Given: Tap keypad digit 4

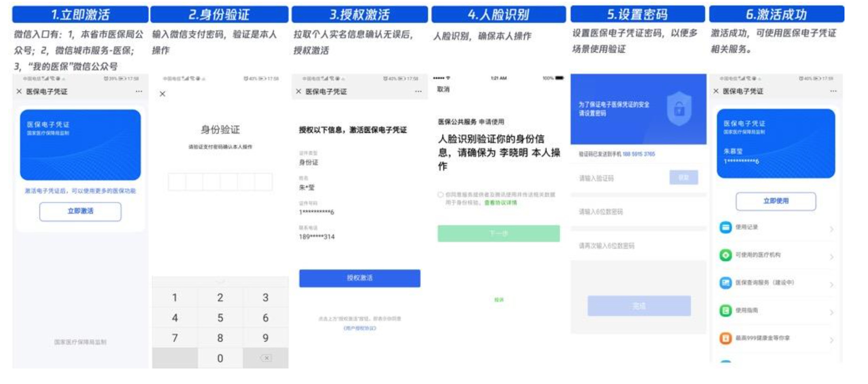Looking at the screenshot, I should click(174, 318).
